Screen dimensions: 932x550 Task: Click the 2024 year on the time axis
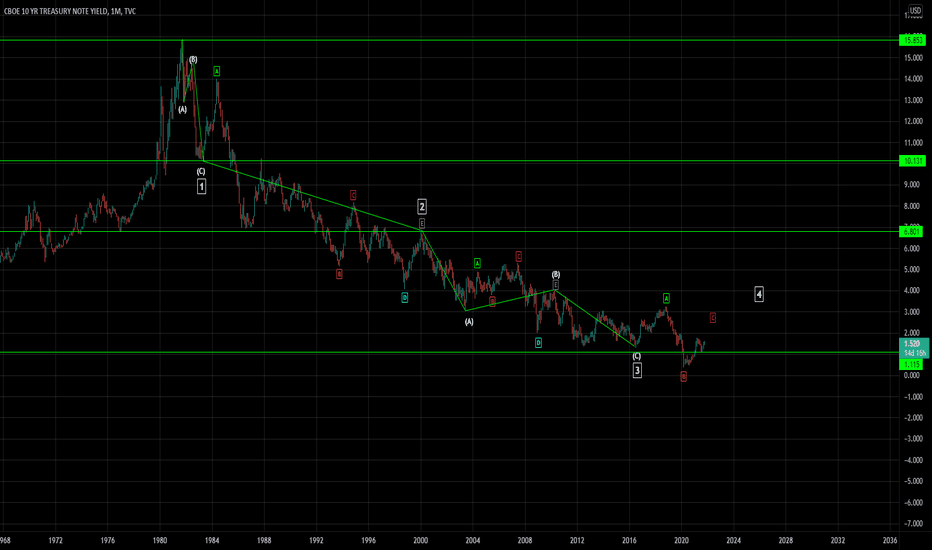pos(733,540)
